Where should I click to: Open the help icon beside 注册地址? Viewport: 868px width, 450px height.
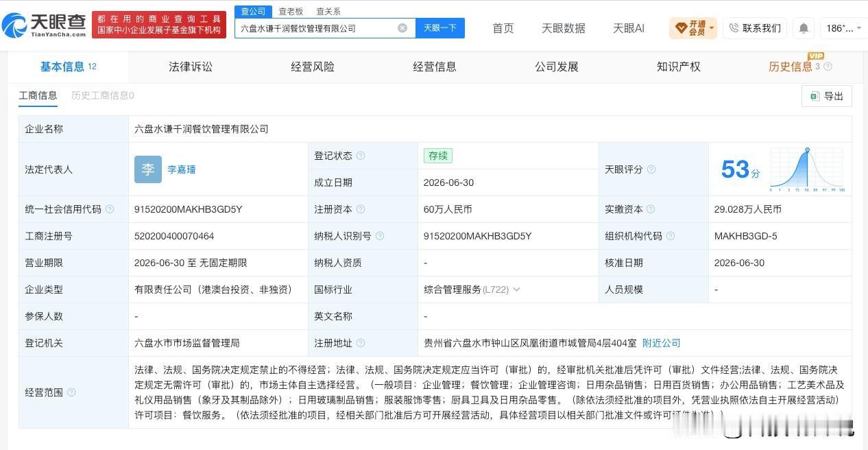(361, 343)
